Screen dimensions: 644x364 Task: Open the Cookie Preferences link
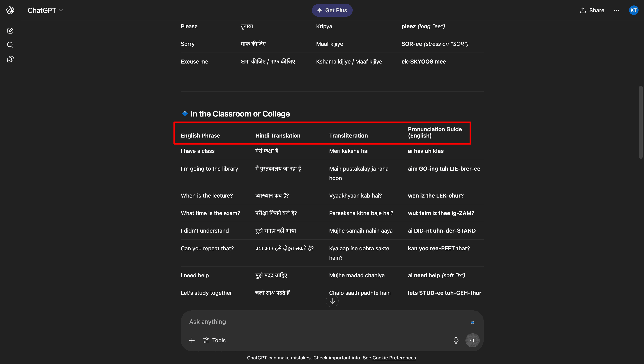coord(394,358)
